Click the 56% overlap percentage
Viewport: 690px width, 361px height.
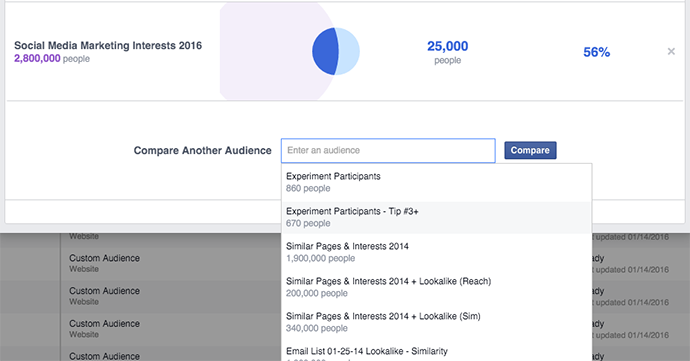click(596, 52)
